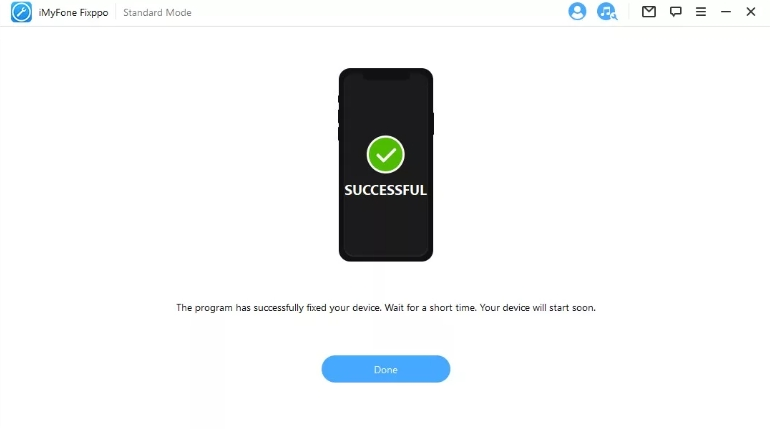This screenshot has width=770, height=429.
Task: Open the music search tool icon
Action: point(607,11)
